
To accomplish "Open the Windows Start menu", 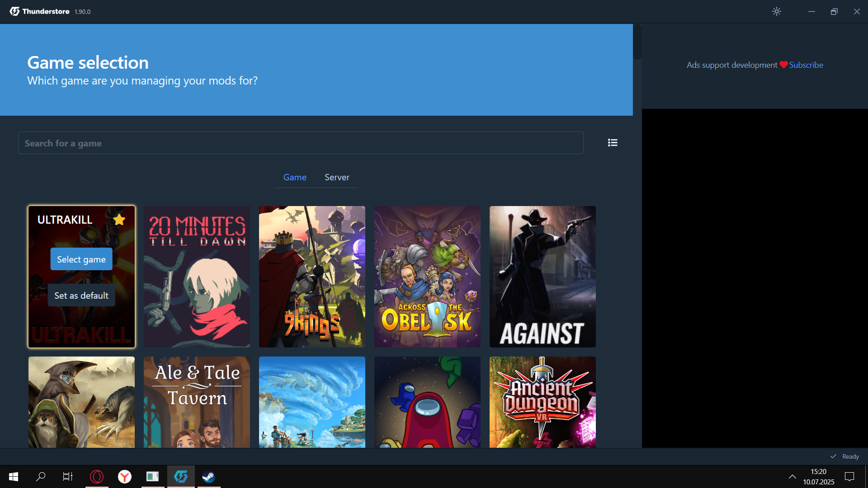I will (x=14, y=477).
